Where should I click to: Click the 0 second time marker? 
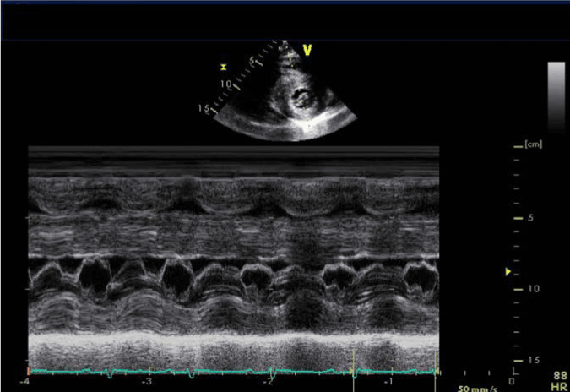511,382
